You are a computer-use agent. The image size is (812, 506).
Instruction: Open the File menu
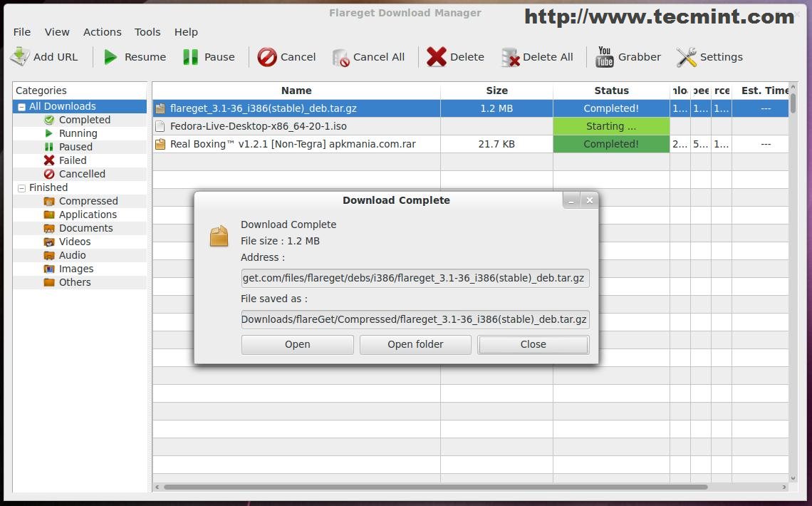[x=22, y=32]
